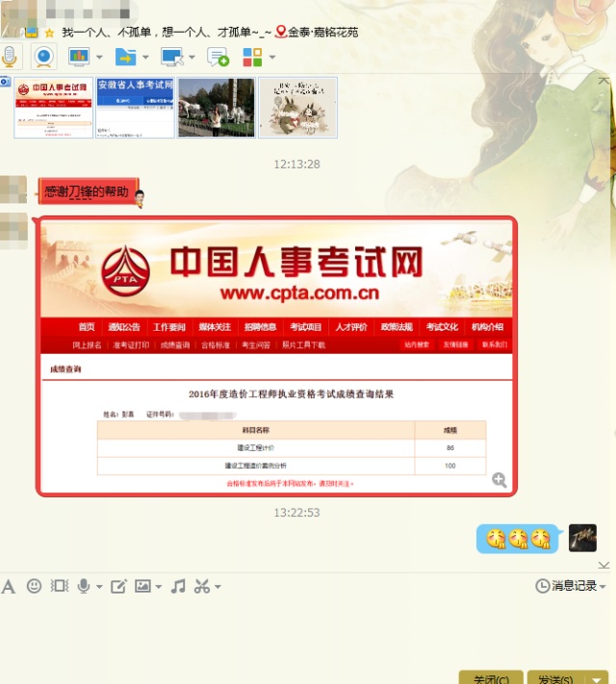Click the 发送(S) send button
616x684 pixels.
pos(556,677)
